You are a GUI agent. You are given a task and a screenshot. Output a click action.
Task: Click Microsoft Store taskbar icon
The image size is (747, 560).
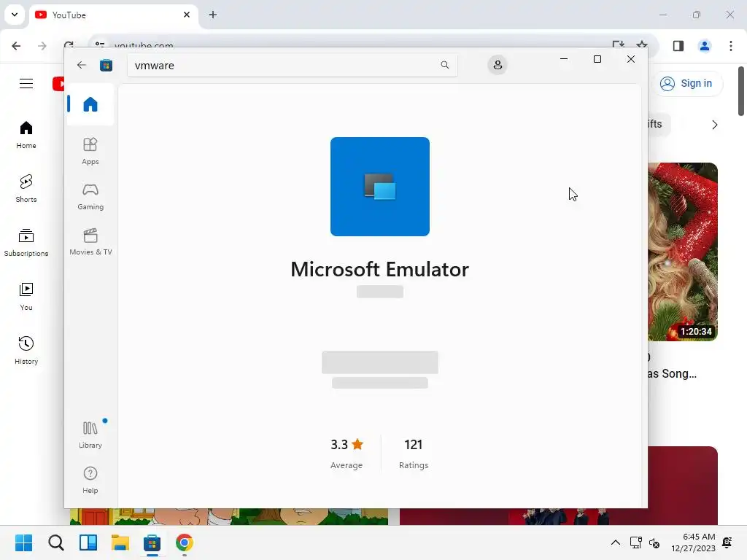(152, 542)
